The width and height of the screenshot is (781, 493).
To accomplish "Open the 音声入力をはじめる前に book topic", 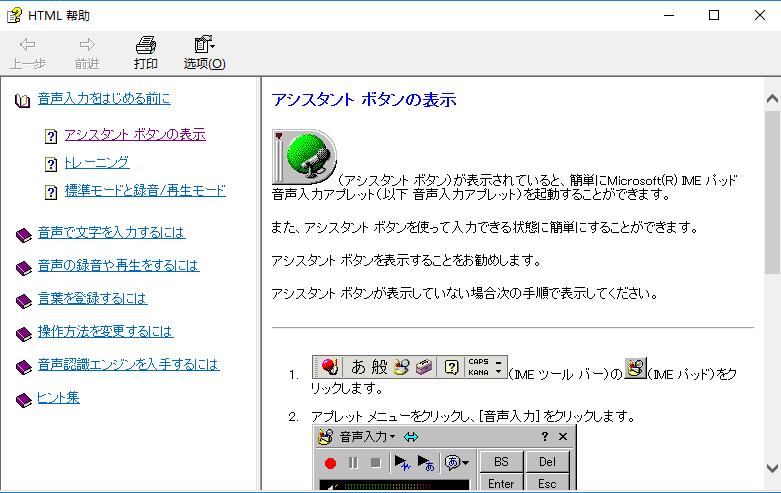I will click(x=104, y=98).
